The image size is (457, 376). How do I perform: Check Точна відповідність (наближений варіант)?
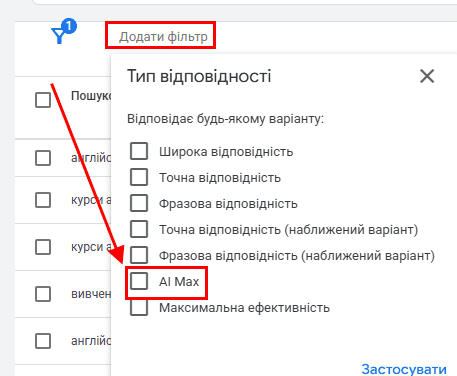click(139, 229)
